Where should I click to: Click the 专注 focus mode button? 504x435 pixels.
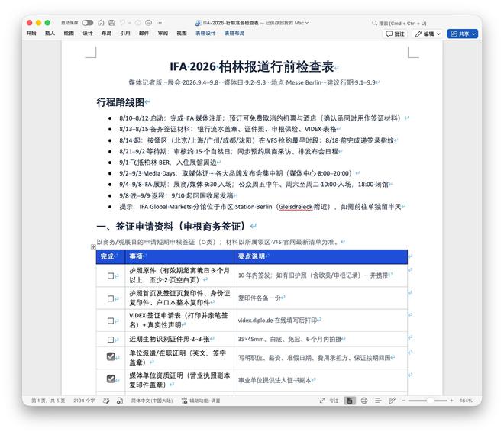pyautogui.click(x=329, y=401)
